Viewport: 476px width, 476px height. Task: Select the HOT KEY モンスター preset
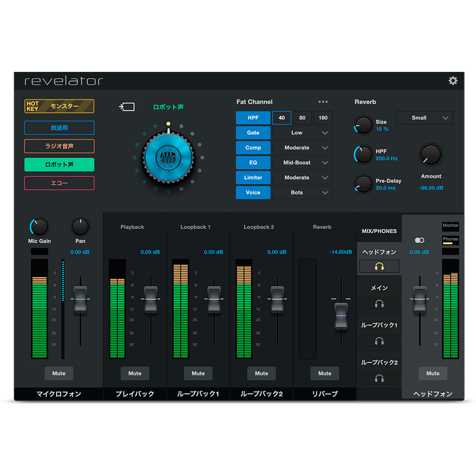click(x=59, y=106)
